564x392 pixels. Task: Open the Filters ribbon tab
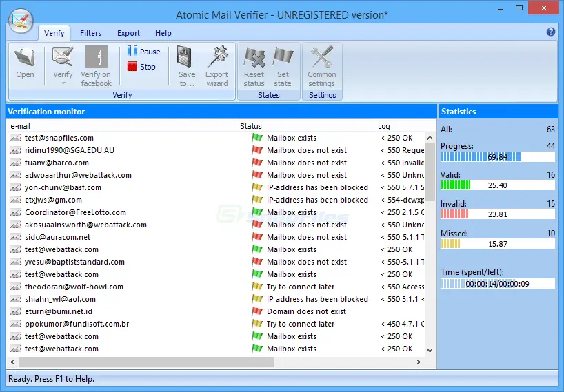pos(90,33)
